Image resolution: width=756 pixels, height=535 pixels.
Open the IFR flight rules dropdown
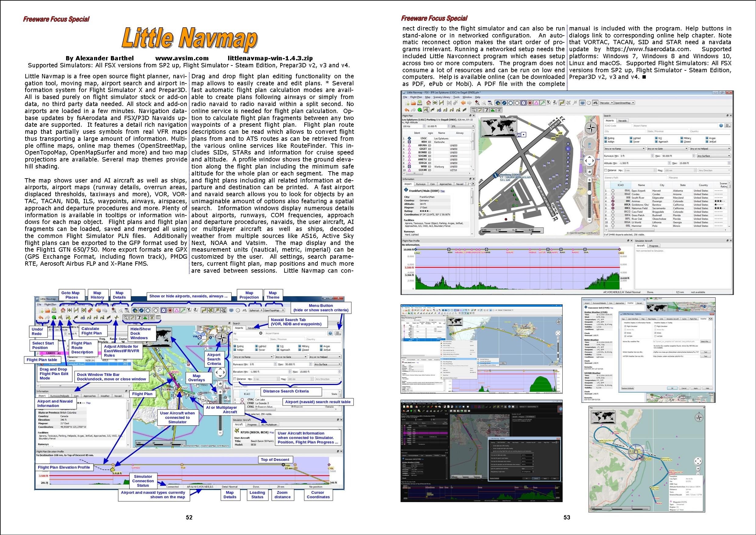463,126
